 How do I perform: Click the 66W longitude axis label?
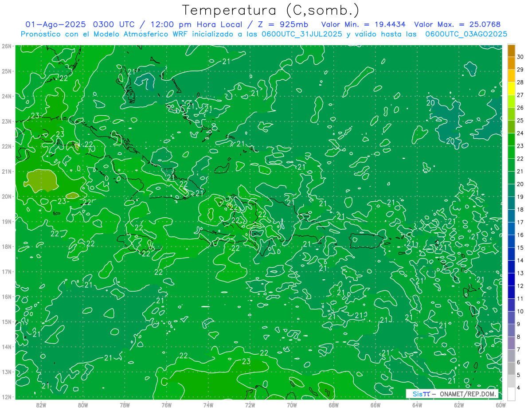[376, 405]
